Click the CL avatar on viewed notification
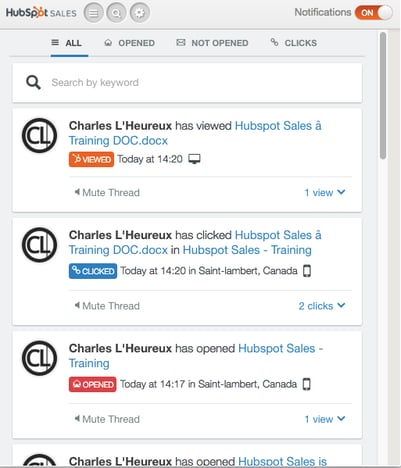This screenshot has width=401, height=468. 40,135
